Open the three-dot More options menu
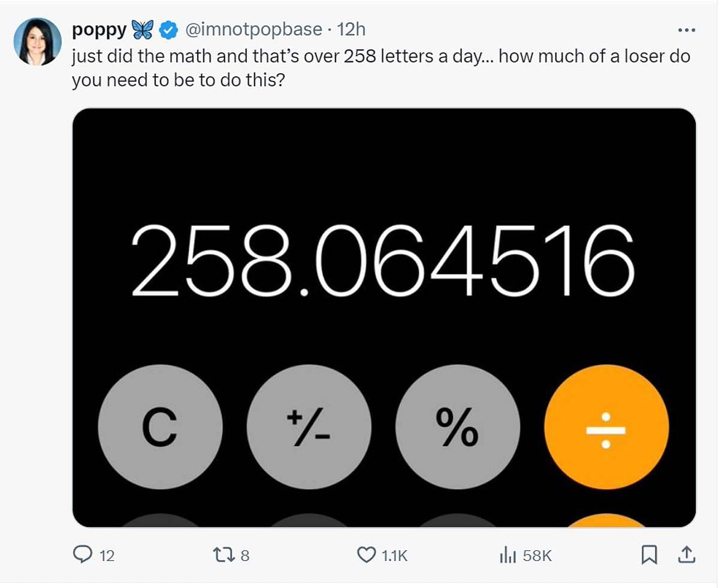The height and width of the screenshot is (588, 719). pos(686,29)
